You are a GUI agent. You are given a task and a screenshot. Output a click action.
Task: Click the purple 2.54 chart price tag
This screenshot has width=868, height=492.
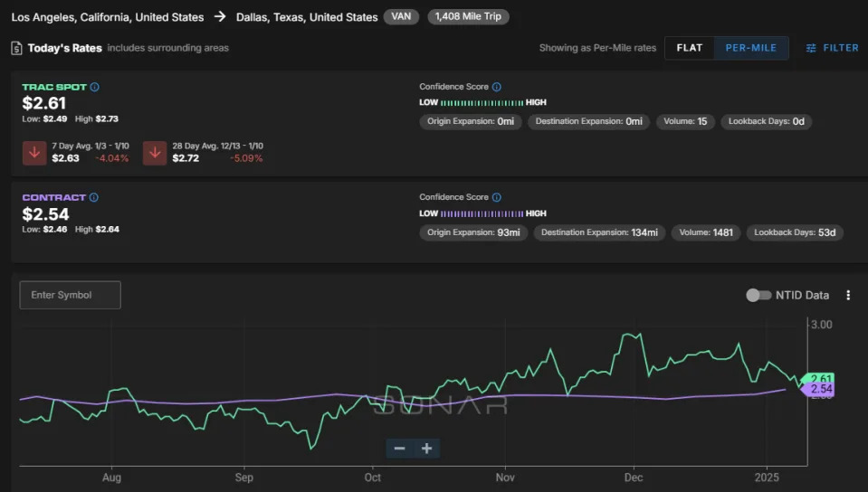click(x=818, y=389)
